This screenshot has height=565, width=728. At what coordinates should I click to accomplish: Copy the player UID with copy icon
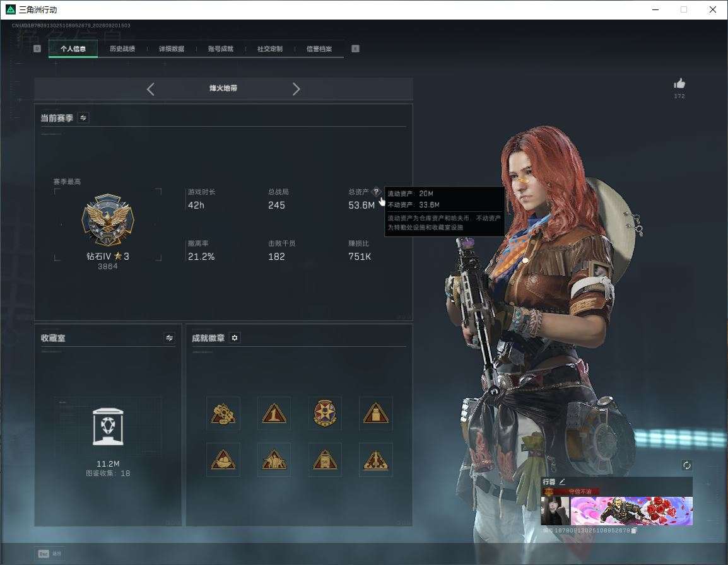pos(634,531)
